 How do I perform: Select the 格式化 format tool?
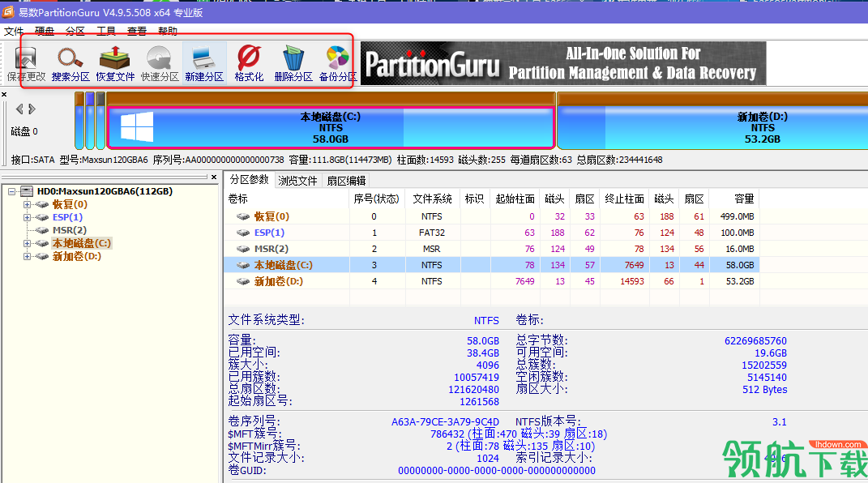(249, 64)
